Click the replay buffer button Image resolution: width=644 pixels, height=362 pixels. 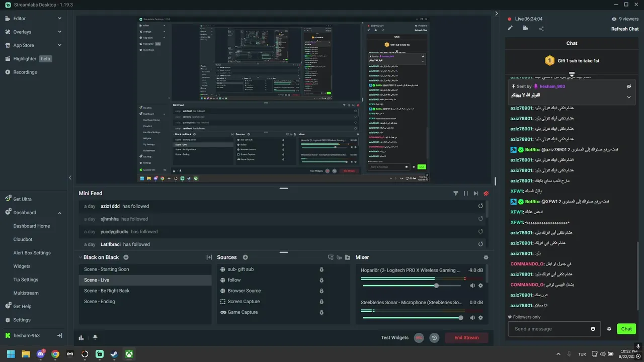(434, 338)
